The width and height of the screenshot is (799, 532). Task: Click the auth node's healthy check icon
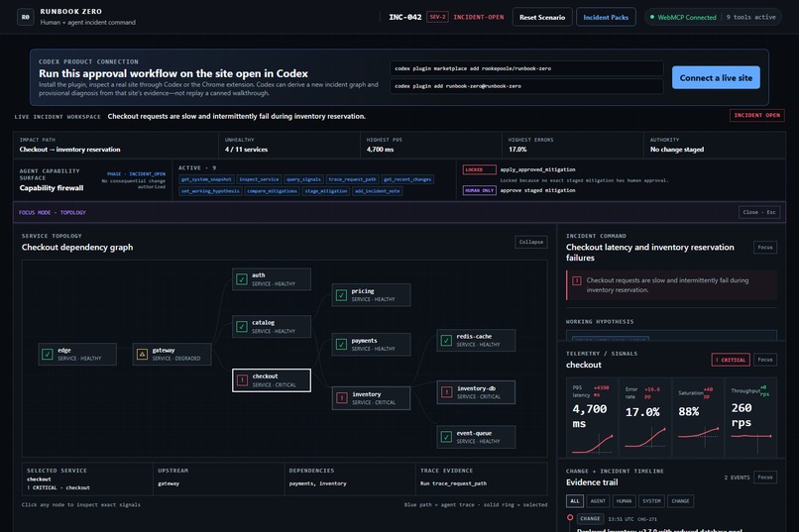pyautogui.click(x=242, y=279)
